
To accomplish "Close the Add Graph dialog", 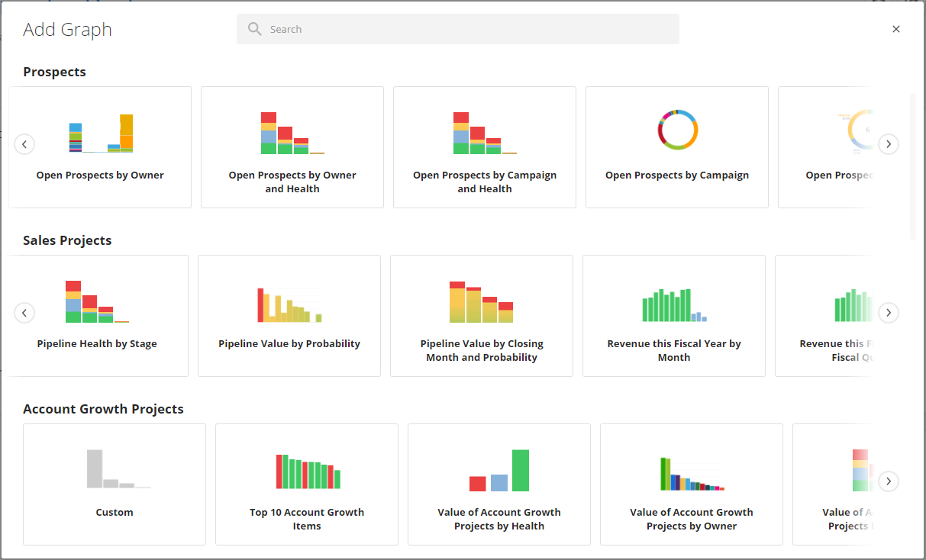I will point(895,28).
